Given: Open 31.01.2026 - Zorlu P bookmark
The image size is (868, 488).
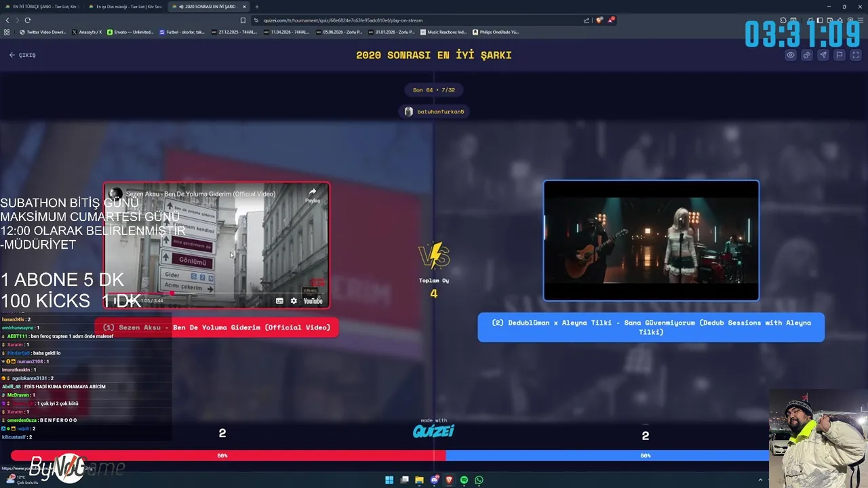Looking at the screenshot, I should tap(391, 32).
